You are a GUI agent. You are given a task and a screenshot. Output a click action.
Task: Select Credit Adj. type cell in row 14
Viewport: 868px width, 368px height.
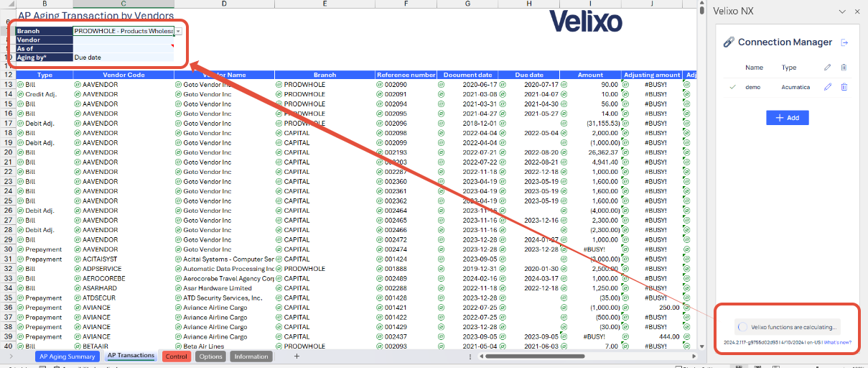point(45,94)
